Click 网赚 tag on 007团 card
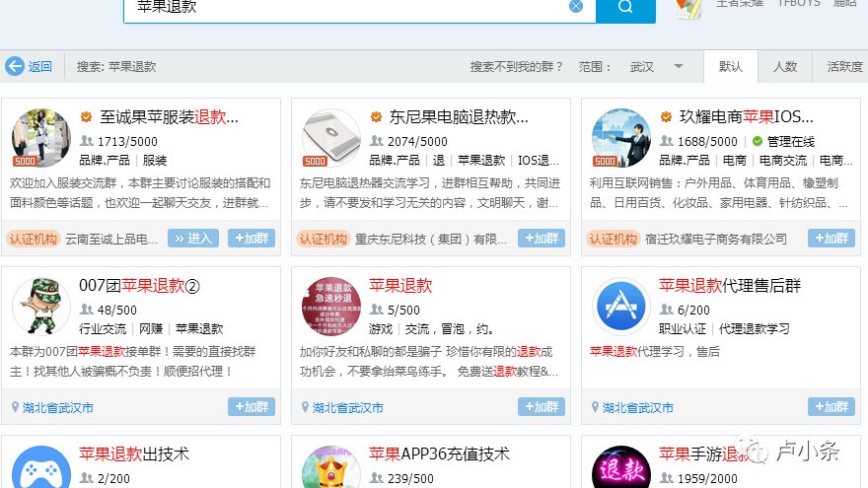The image size is (868, 488). [151, 328]
